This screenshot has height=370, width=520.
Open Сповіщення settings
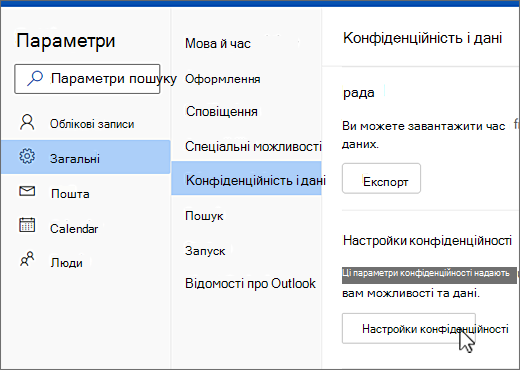coord(222,111)
